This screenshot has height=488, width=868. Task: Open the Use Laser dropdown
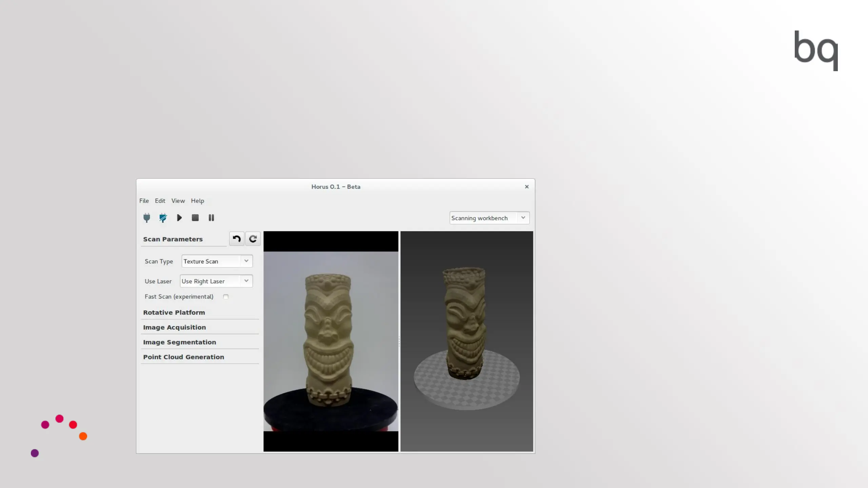coord(216,281)
